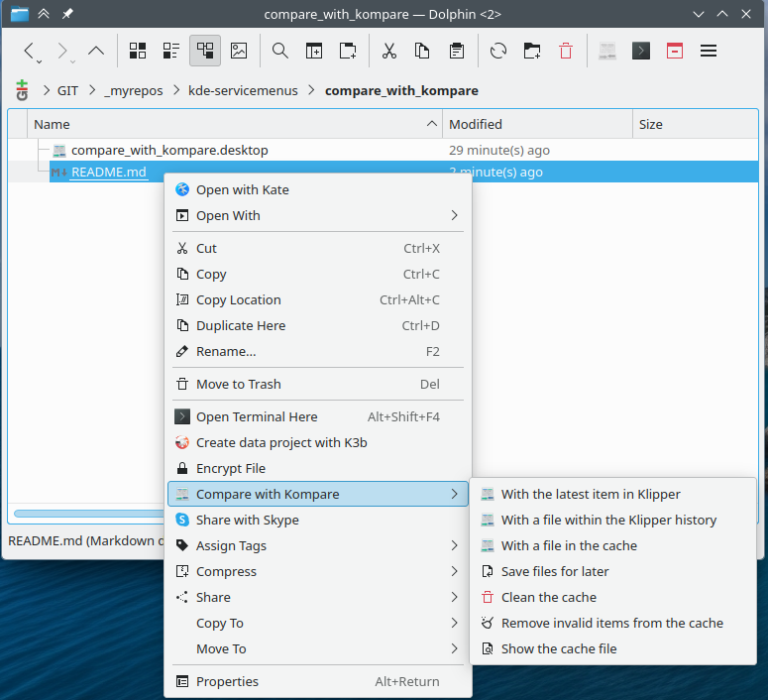Switch to Icons view mode
The height and width of the screenshot is (700, 768).
coord(138,51)
